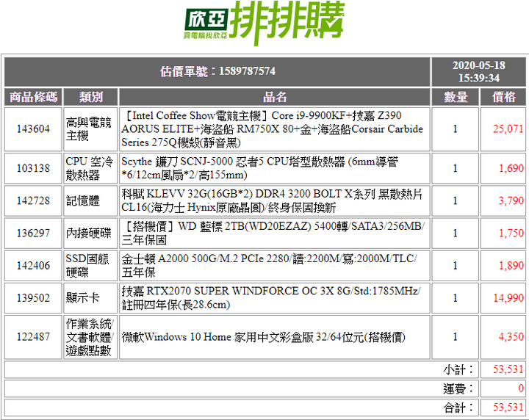The height and width of the screenshot is (420, 529).
Task: Click the 技嘉 RTX2070 SUPER item name
Action: (271, 297)
